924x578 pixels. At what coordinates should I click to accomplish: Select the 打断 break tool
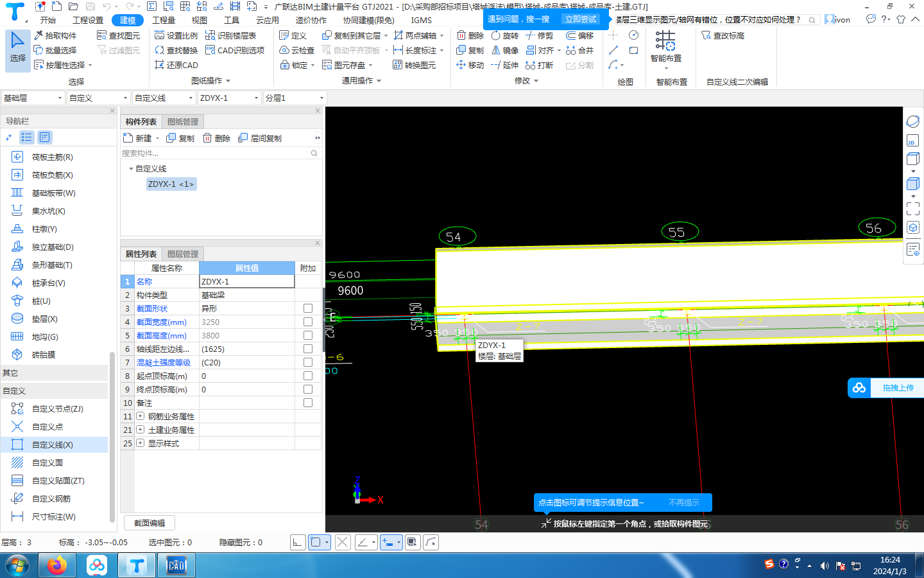click(539, 65)
